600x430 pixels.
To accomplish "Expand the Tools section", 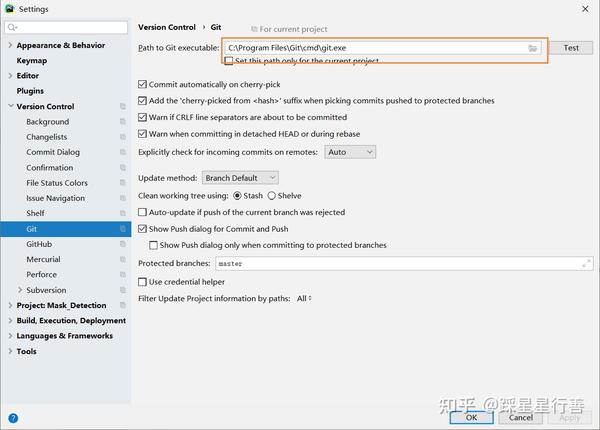I will [x=10, y=351].
